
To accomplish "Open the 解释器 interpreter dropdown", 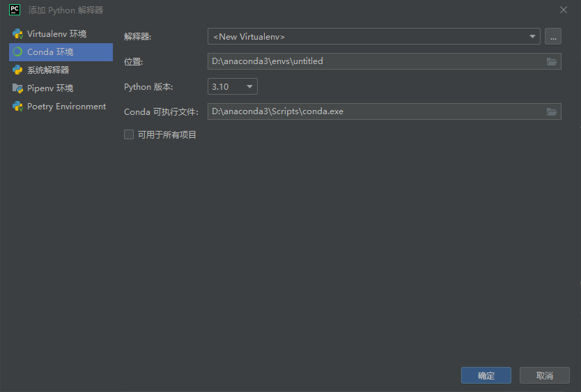I will pyautogui.click(x=374, y=36).
